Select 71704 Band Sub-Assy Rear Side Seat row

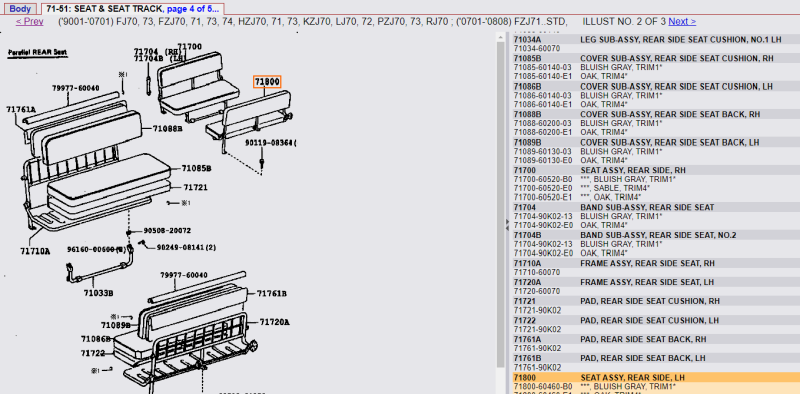click(x=656, y=207)
